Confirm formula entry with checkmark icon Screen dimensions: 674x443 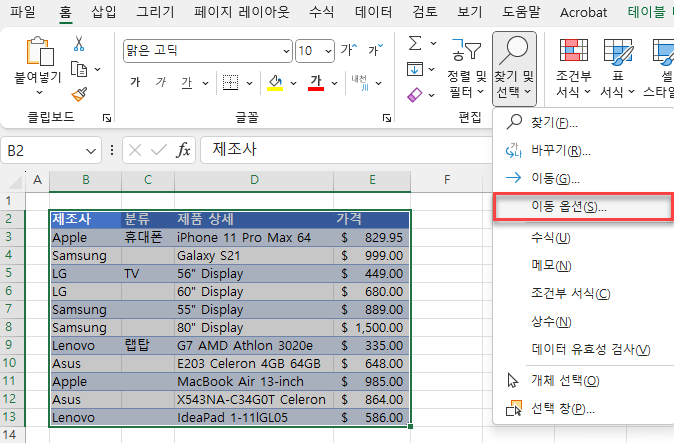tap(159, 150)
